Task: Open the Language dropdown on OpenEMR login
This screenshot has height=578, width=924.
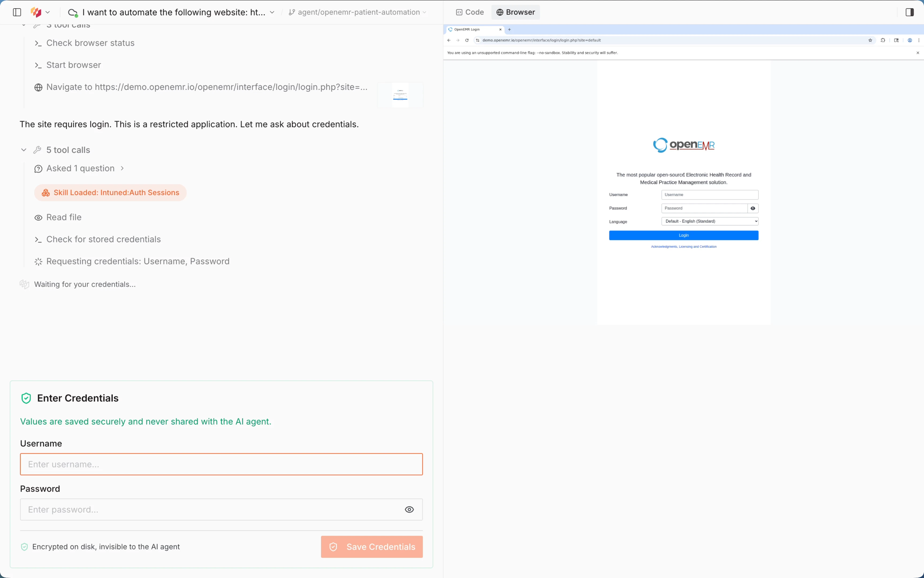Action: (x=709, y=221)
